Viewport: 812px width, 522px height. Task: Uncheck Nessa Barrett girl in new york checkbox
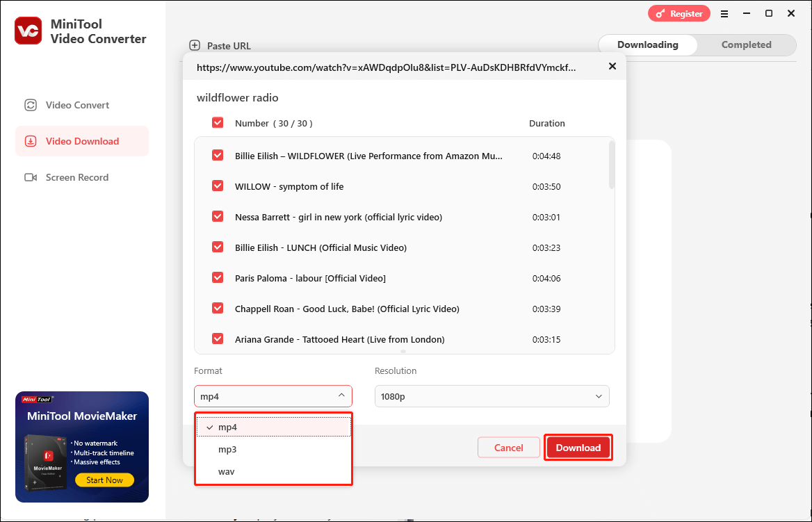point(218,216)
